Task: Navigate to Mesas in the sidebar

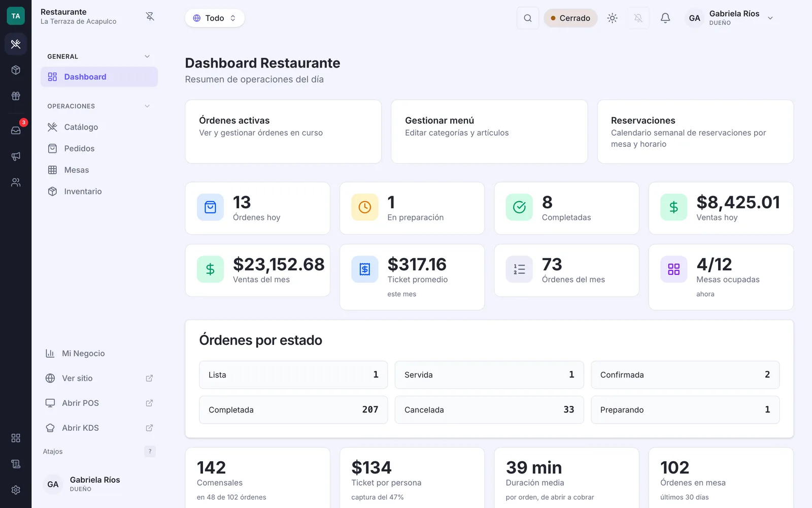Action: 99,170
